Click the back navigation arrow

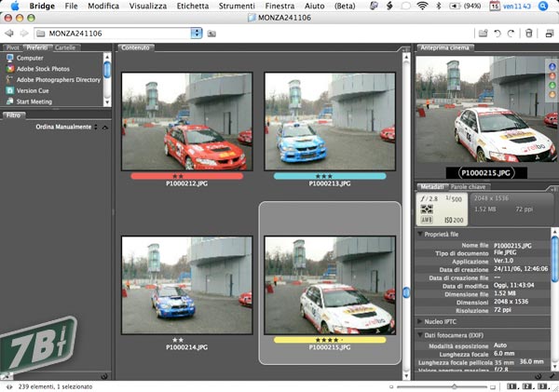(x=9, y=33)
